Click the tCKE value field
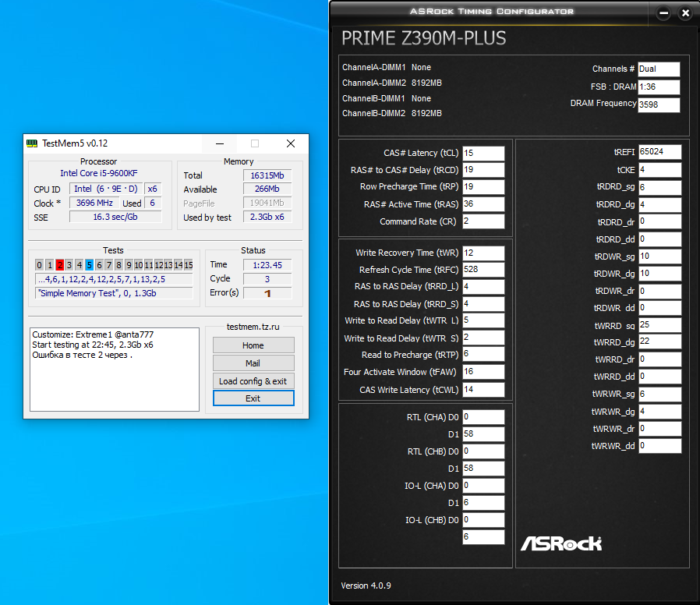 (659, 170)
